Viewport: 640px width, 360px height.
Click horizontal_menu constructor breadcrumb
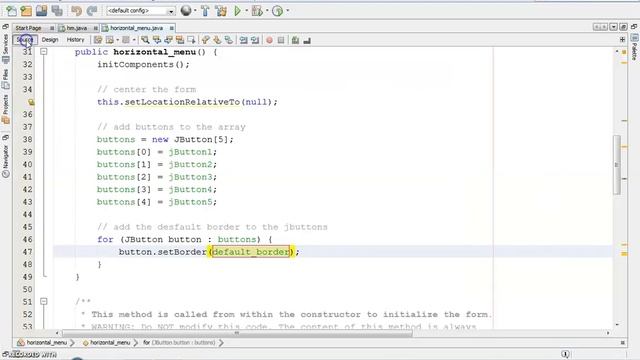[106, 343]
